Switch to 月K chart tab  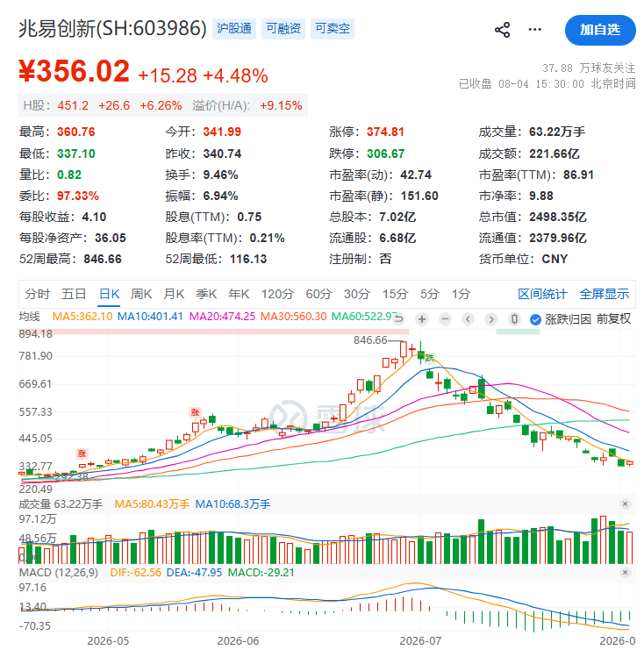pyautogui.click(x=174, y=294)
